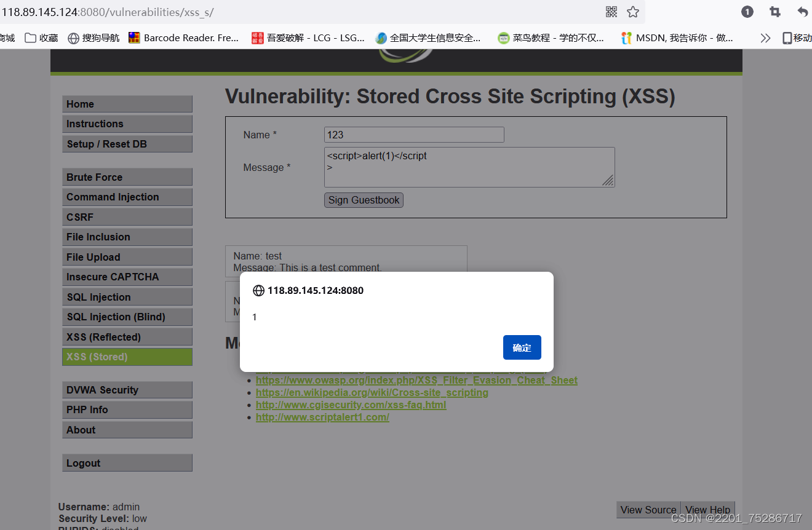Open the 移动 mobile bookmarks folder
The image size is (812, 530).
click(x=797, y=38)
